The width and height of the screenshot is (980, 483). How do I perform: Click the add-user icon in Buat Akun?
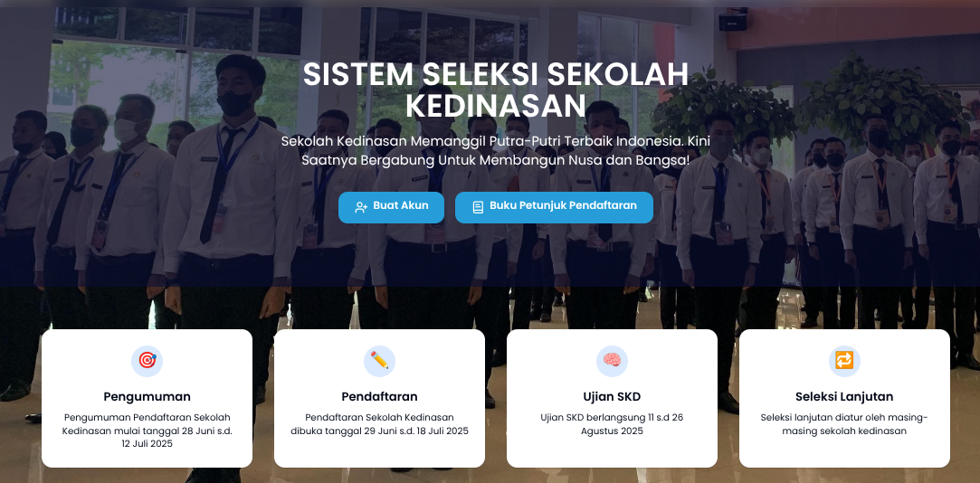coord(361,207)
